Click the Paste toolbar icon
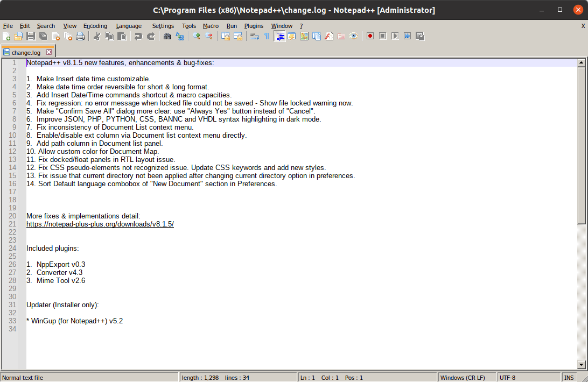This screenshot has height=382, width=588. tap(122, 37)
